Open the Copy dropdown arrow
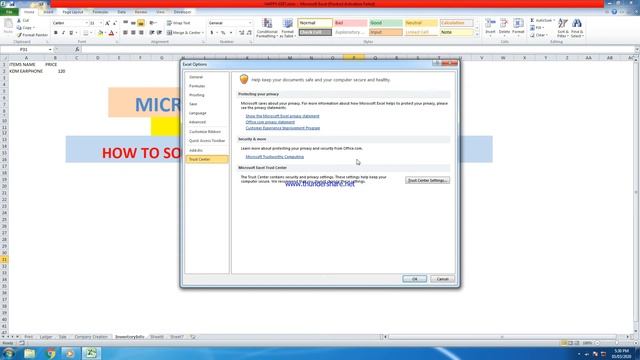The height and width of the screenshot is (360, 640). (34, 28)
